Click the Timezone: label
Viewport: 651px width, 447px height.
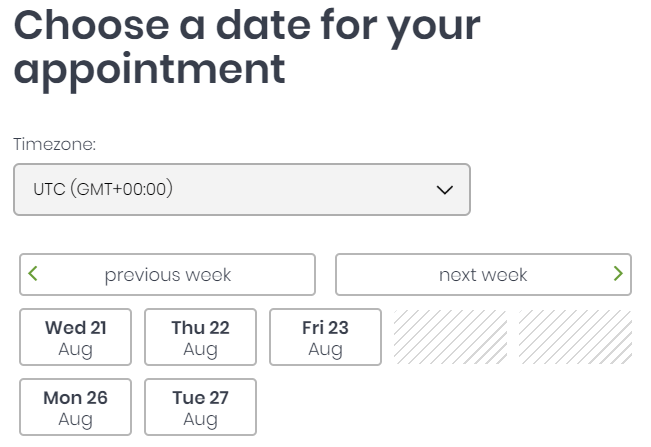(x=54, y=144)
